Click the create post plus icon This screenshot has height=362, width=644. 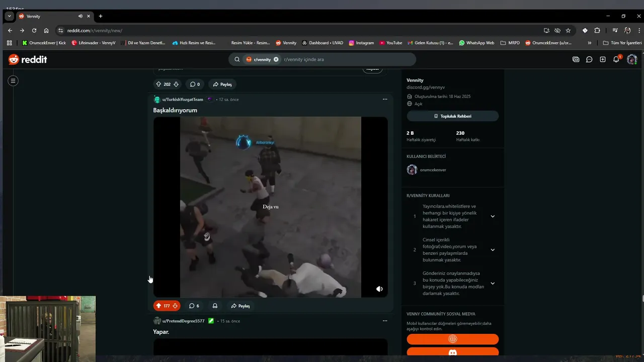coord(603,59)
